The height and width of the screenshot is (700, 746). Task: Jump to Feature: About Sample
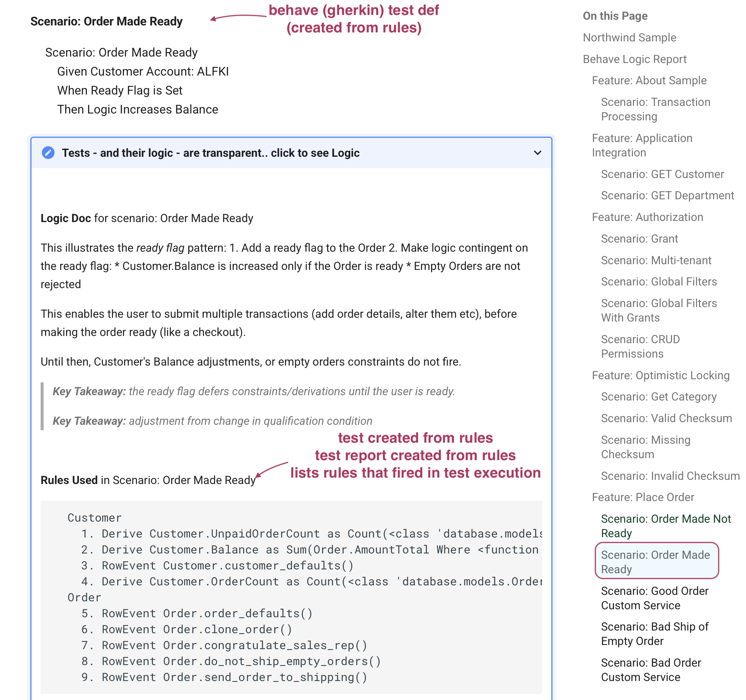[649, 80]
